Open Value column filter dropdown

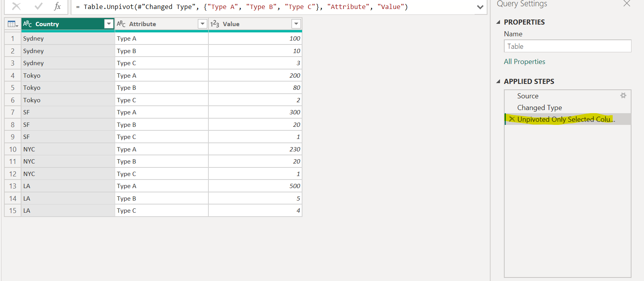coord(296,24)
